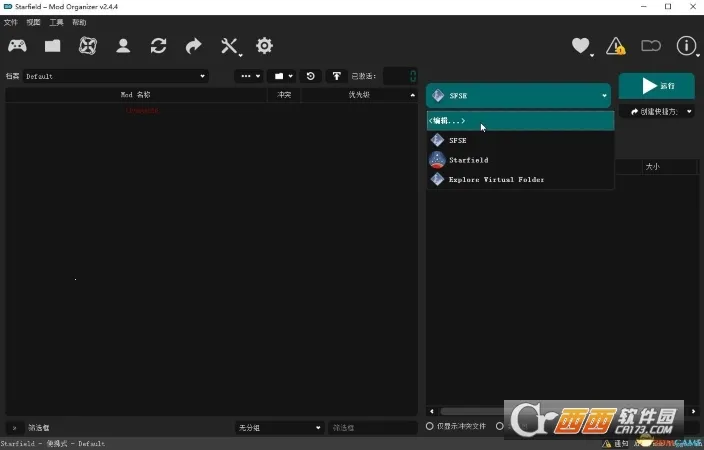Open the help icon dropdown arrow
The image size is (704, 450).
[698, 55]
